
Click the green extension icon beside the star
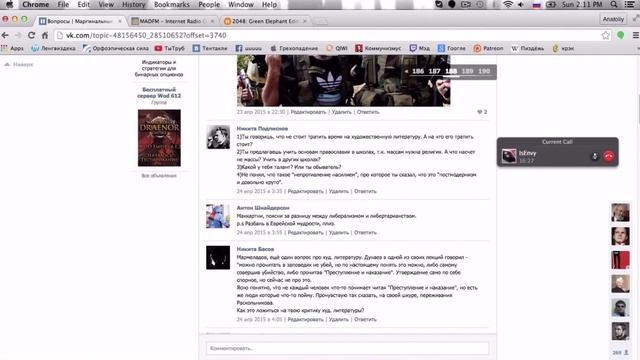[621, 36]
